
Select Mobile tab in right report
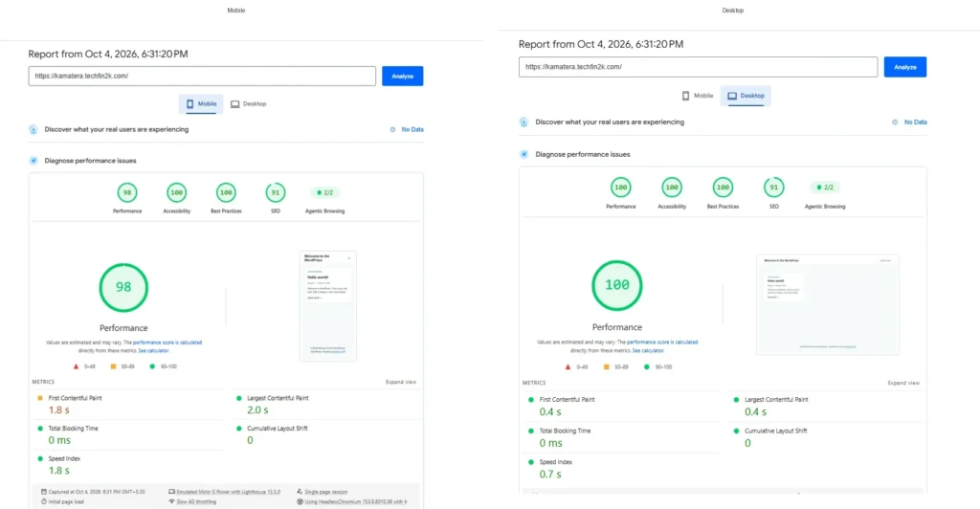pos(698,96)
